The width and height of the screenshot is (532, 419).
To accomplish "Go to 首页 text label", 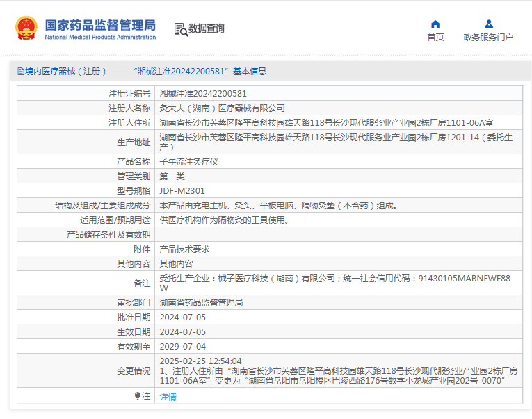I will [435, 38].
